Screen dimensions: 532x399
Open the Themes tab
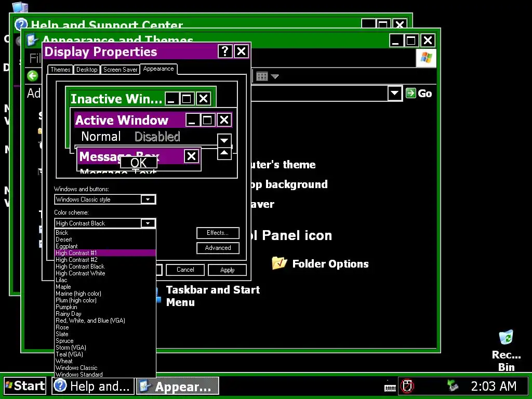click(x=60, y=70)
